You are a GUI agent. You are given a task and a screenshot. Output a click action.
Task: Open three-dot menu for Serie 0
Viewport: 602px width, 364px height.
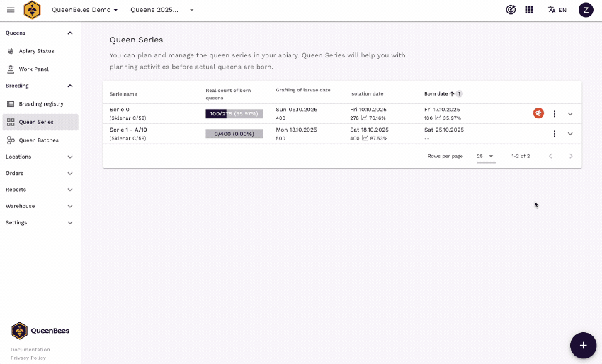(x=555, y=113)
